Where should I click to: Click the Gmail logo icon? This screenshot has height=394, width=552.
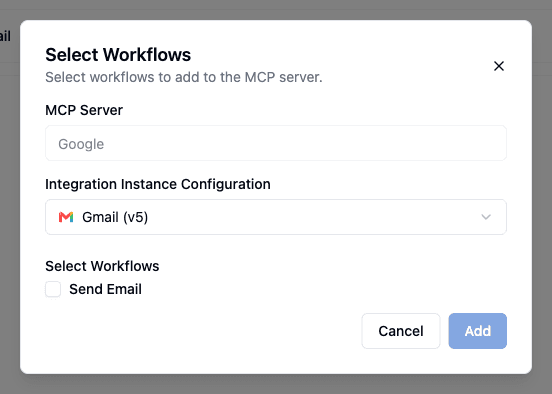tap(66, 217)
